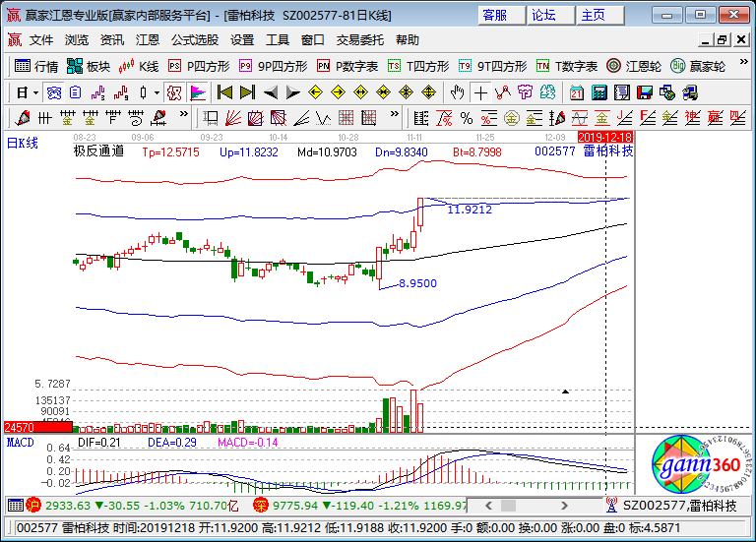
Task: Toggle the blue 窗 window icon
Action: (53, 92)
